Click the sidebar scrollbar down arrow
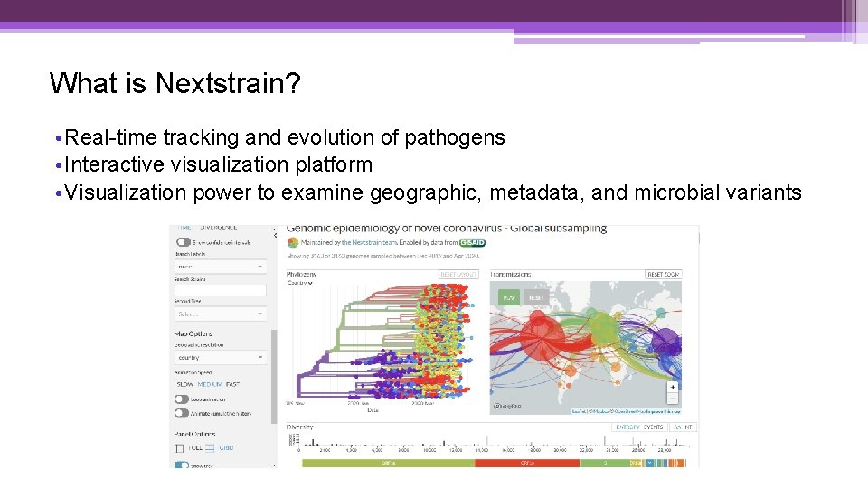Viewport: 868px width, 488px height. pos(273,465)
